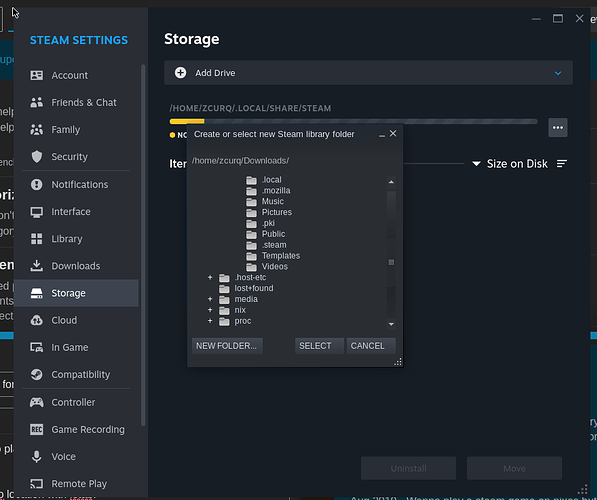Select the Remote Play cast icon
Screen dimensions: 597x500
click(37, 484)
